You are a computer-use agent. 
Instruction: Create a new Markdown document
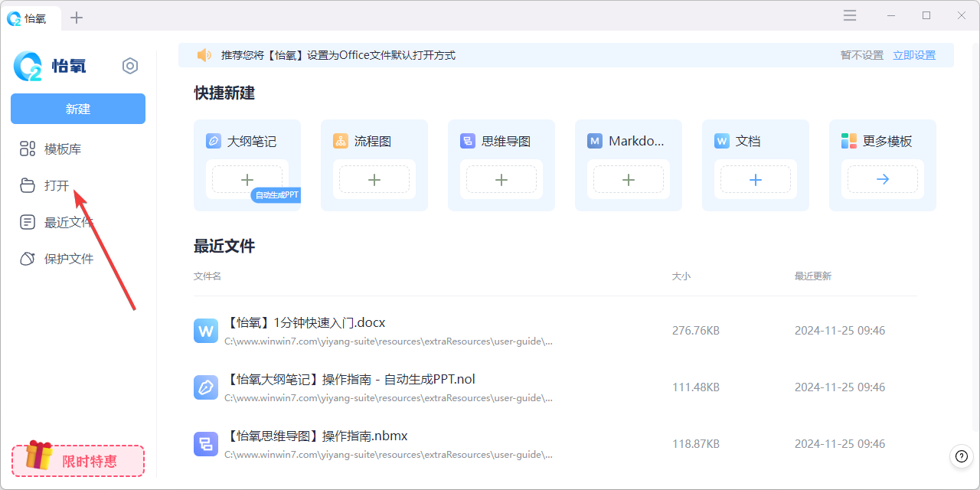[628, 179]
